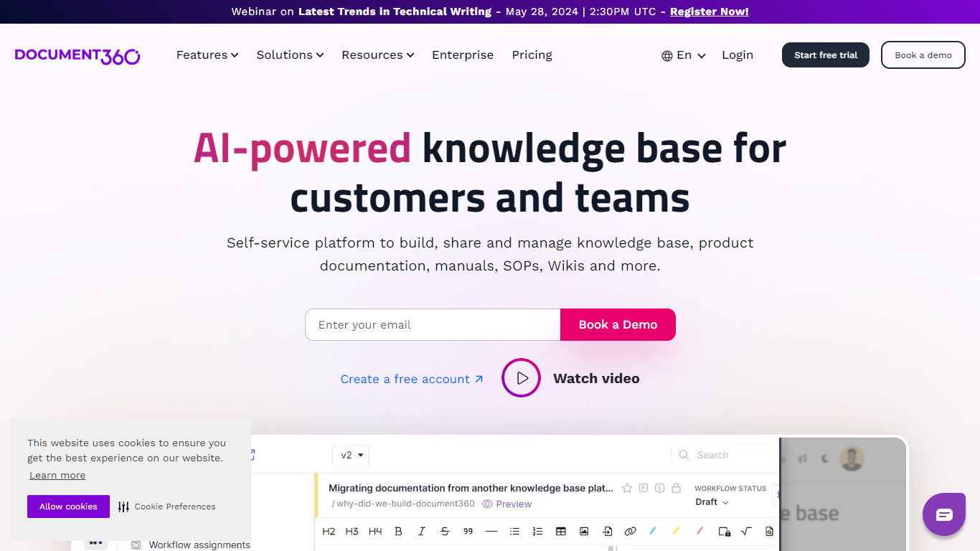The image size is (980, 551).
Task: Apply H2 heading in editor toolbar
Action: (x=329, y=532)
